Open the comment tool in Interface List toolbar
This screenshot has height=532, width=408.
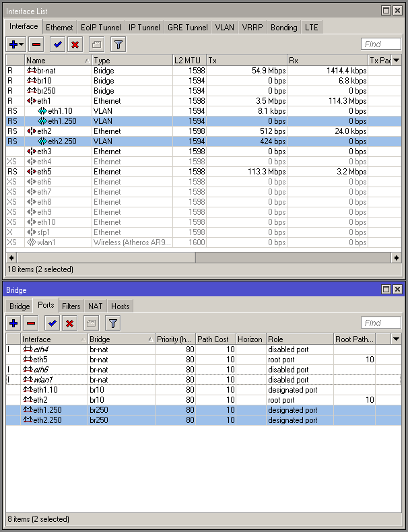[96, 44]
